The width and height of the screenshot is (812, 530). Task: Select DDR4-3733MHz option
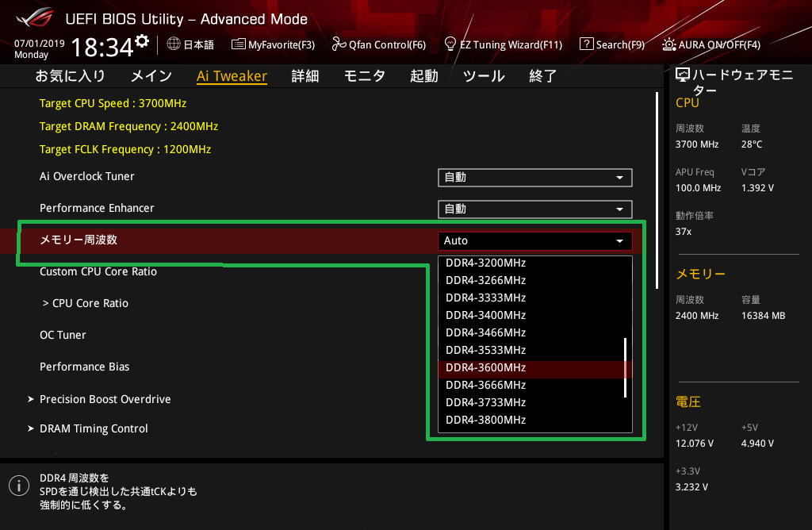(532, 402)
